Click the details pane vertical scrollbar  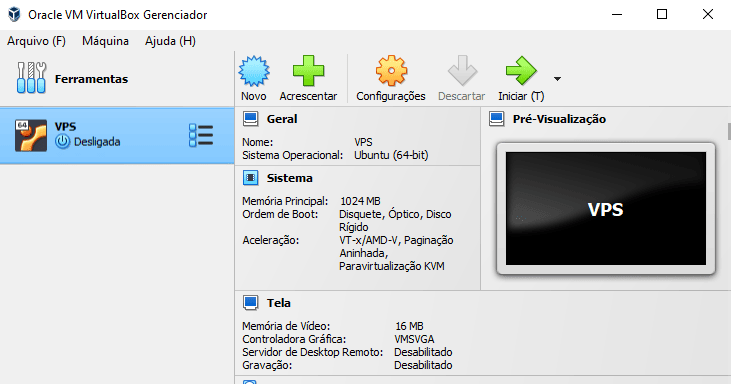coord(729,131)
